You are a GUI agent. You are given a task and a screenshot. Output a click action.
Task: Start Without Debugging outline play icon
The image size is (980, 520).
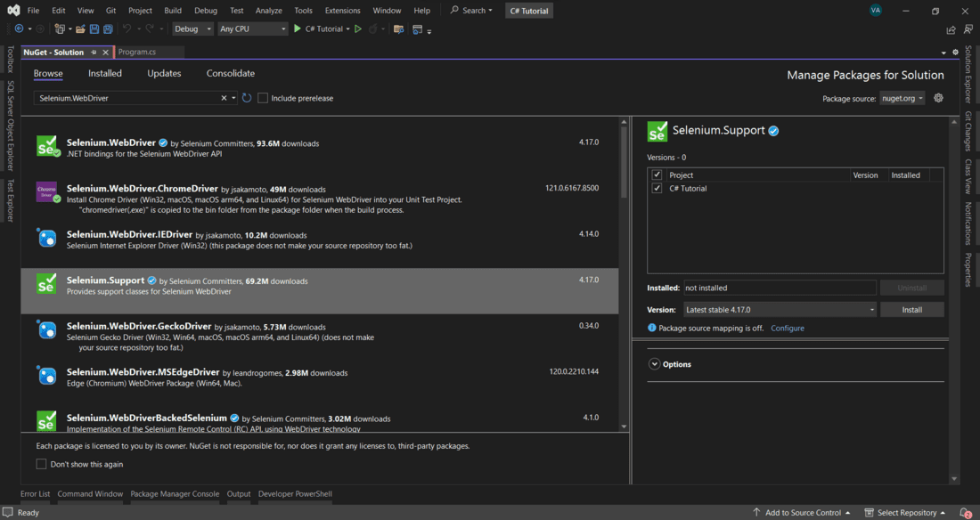pos(358,28)
